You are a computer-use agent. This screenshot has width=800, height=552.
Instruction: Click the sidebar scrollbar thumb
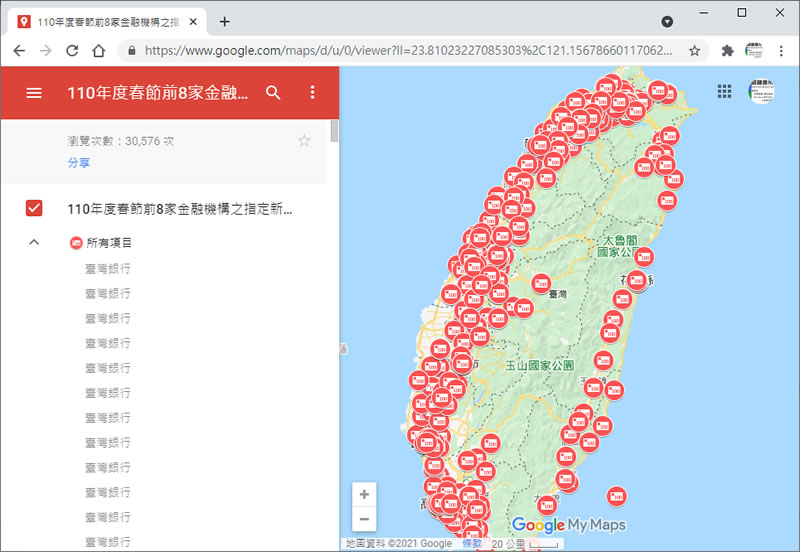[x=334, y=131]
